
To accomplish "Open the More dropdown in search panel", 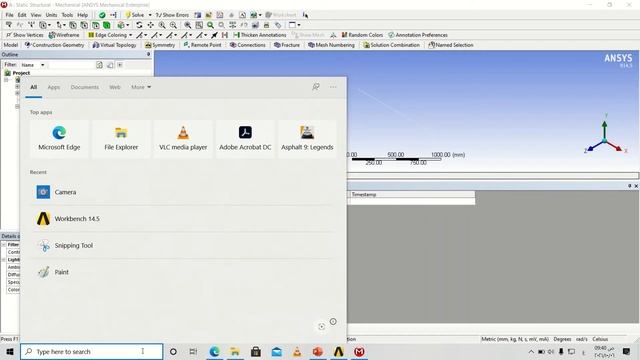I will tap(141, 87).
